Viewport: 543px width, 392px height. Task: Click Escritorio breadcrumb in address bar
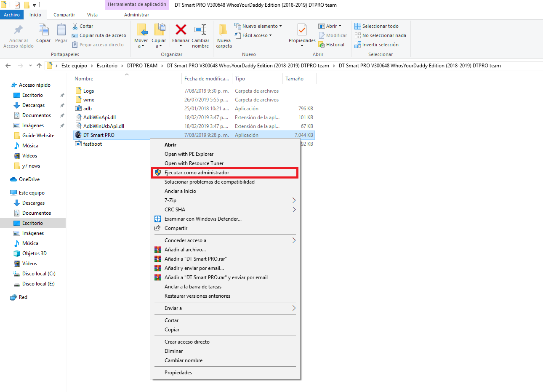(107, 66)
